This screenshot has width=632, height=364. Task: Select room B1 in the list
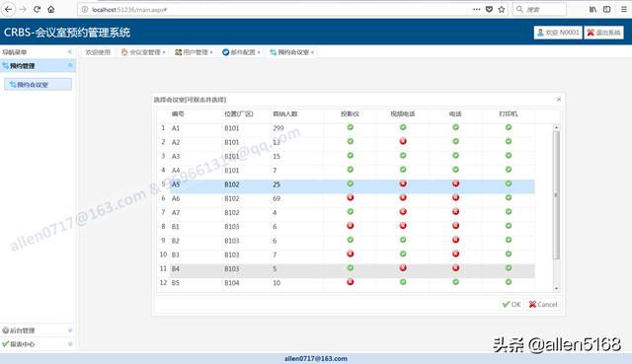[x=346, y=226]
